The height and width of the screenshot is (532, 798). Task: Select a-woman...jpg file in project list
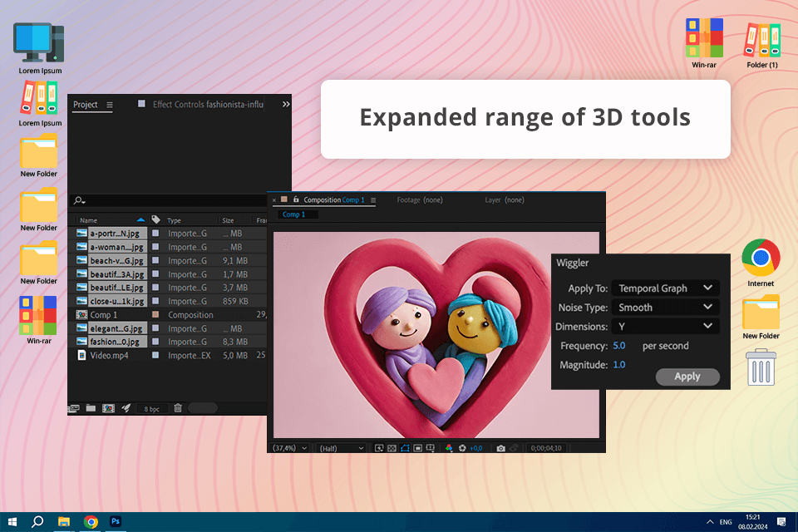116,247
